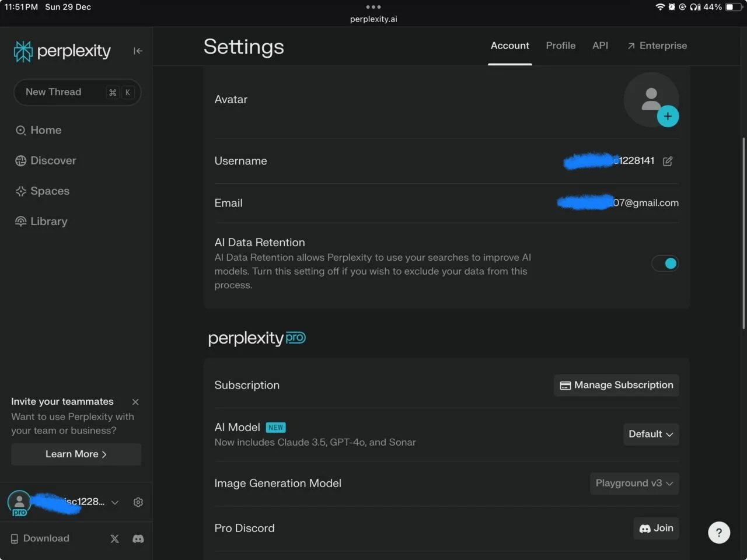
Task: Open the AI Model Default dropdown
Action: (x=651, y=434)
